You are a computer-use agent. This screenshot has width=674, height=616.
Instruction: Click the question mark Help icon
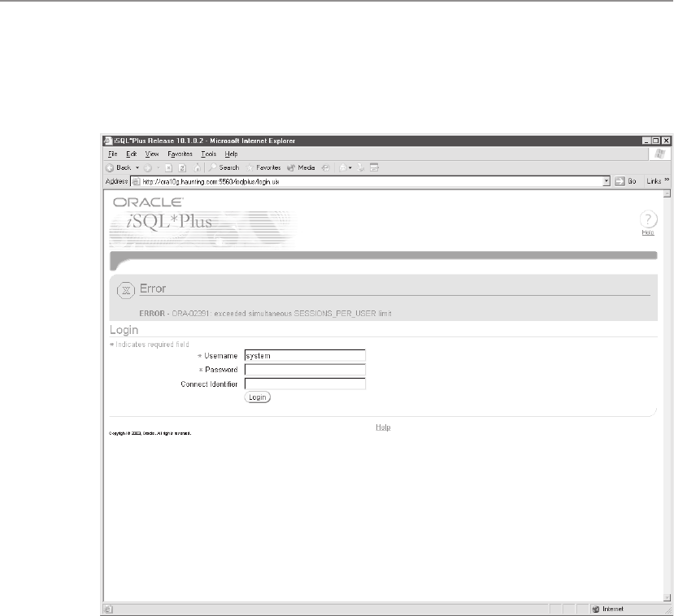click(648, 219)
